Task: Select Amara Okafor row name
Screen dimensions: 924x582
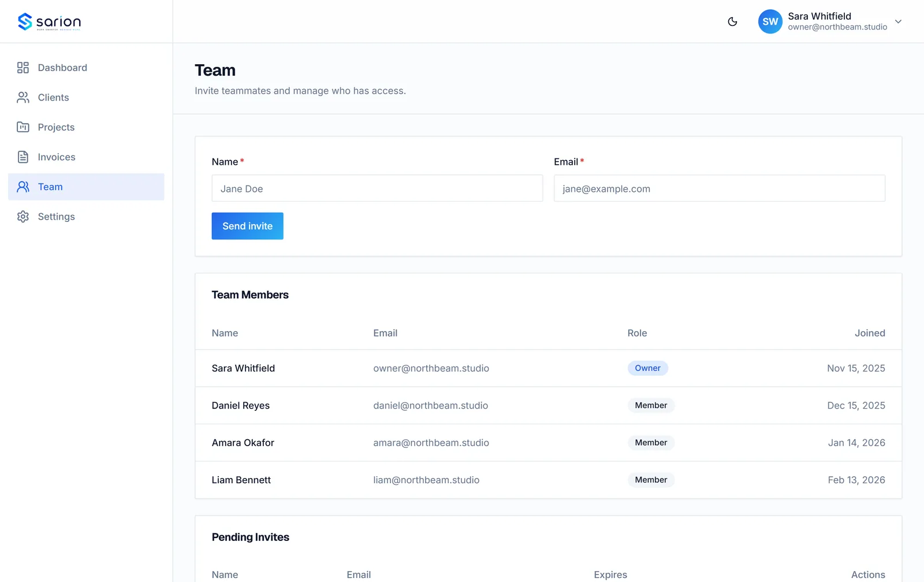Action: (243, 443)
